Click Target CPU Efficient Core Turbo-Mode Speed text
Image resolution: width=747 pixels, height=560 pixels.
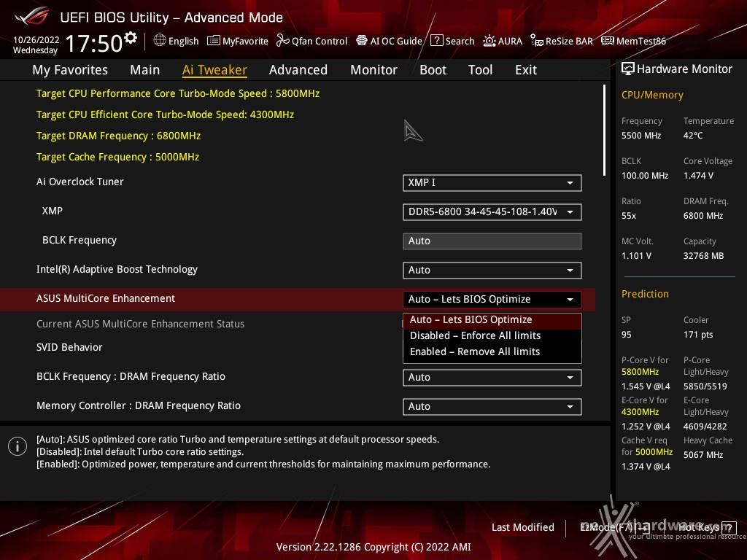(165, 114)
